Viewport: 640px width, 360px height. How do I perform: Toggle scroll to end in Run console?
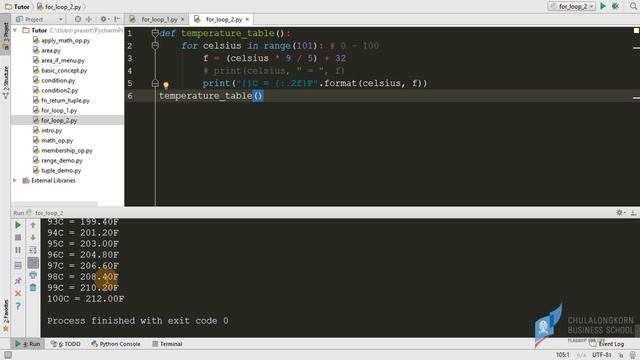(x=33, y=263)
